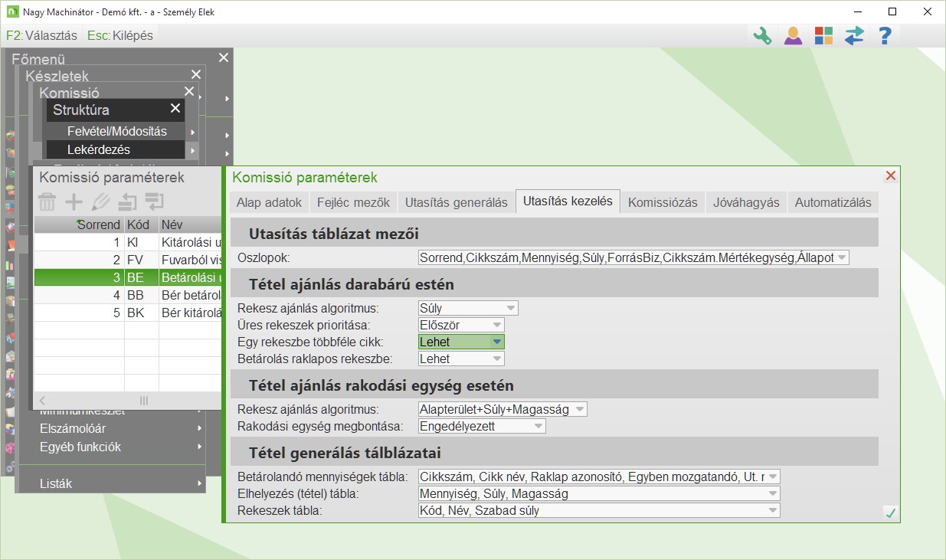Viewport: 946px width, 560px height.
Task: Open the Jóváhagyás tab
Action: click(x=746, y=202)
